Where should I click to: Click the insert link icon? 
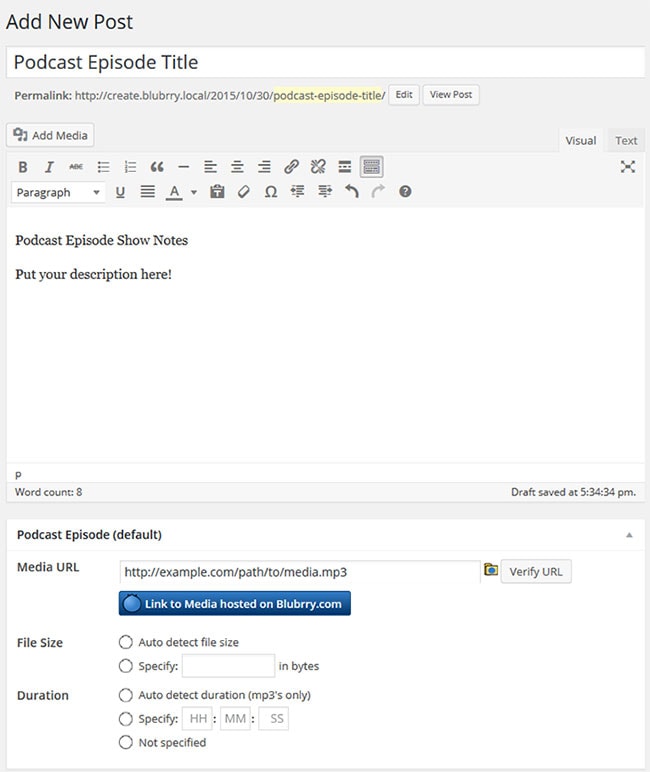tap(291, 167)
